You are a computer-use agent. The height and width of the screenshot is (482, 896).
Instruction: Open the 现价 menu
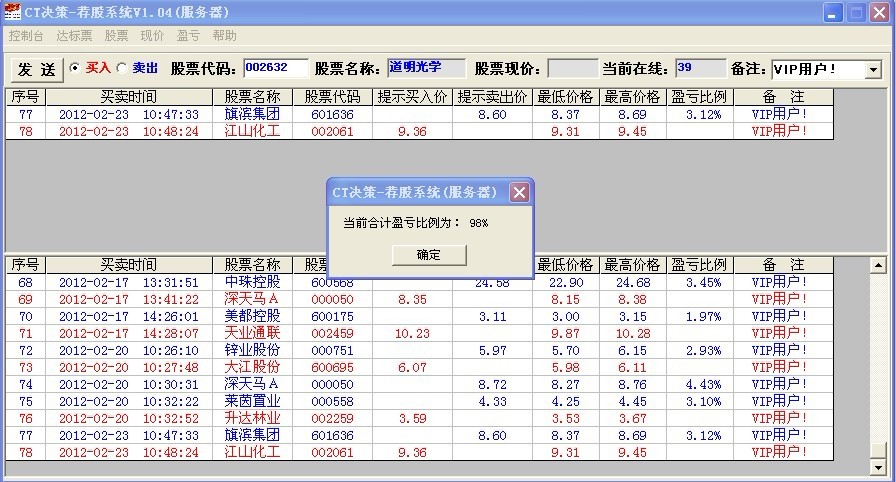coord(152,36)
